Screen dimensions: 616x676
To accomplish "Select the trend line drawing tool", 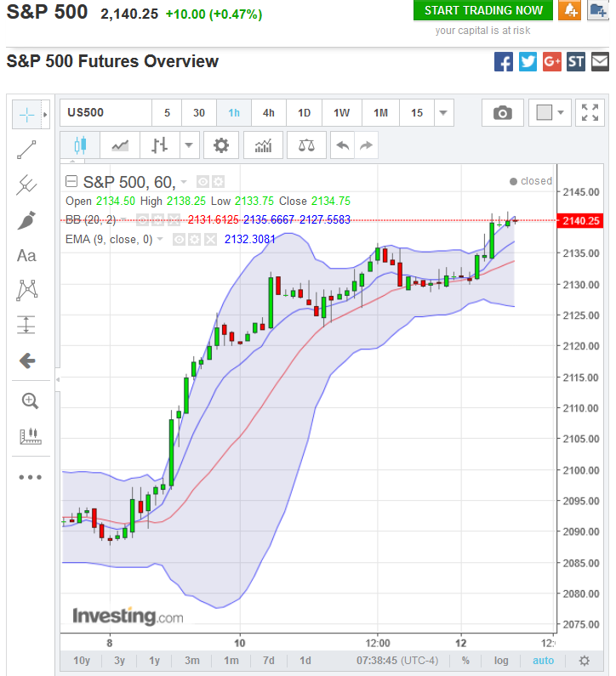I will [27, 150].
